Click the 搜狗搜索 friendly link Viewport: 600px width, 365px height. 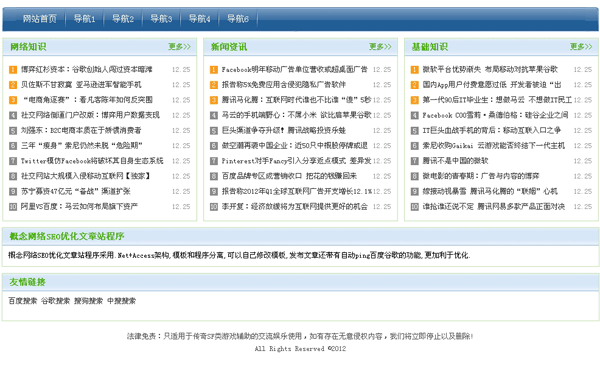click(88, 301)
